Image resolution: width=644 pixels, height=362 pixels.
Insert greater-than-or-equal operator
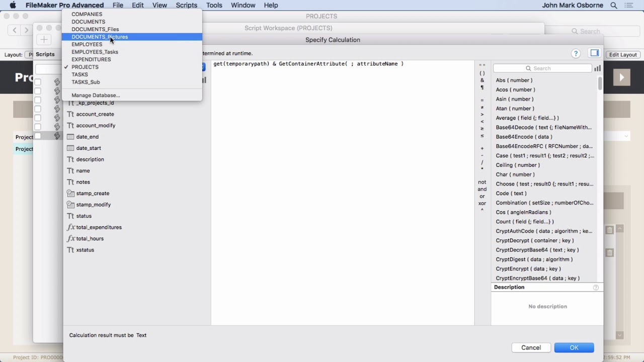click(482, 128)
